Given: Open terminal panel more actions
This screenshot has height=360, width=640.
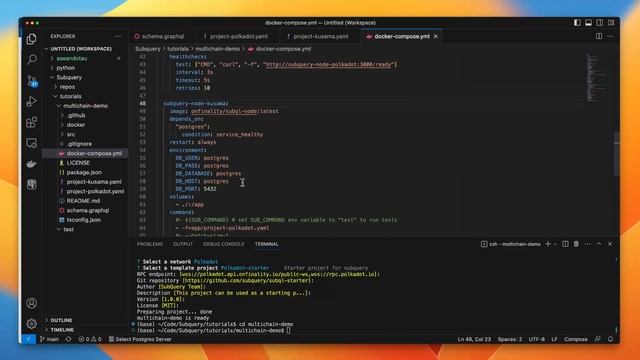Looking at the screenshot, I should [x=588, y=244].
